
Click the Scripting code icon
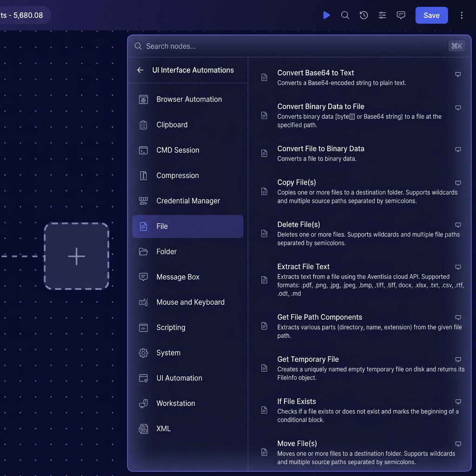tap(143, 328)
